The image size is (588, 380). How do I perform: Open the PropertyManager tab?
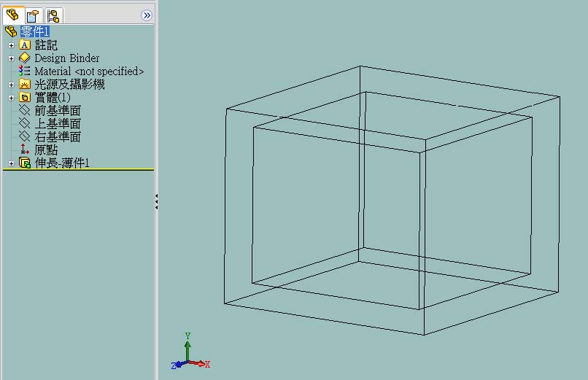coord(34,16)
